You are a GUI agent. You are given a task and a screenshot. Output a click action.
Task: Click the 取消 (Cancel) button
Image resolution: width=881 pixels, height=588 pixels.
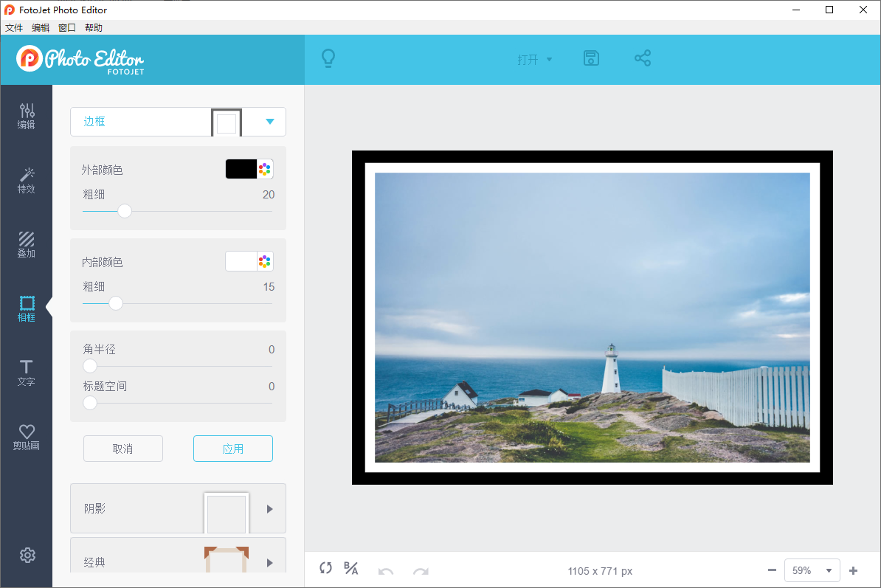[x=123, y=448]
